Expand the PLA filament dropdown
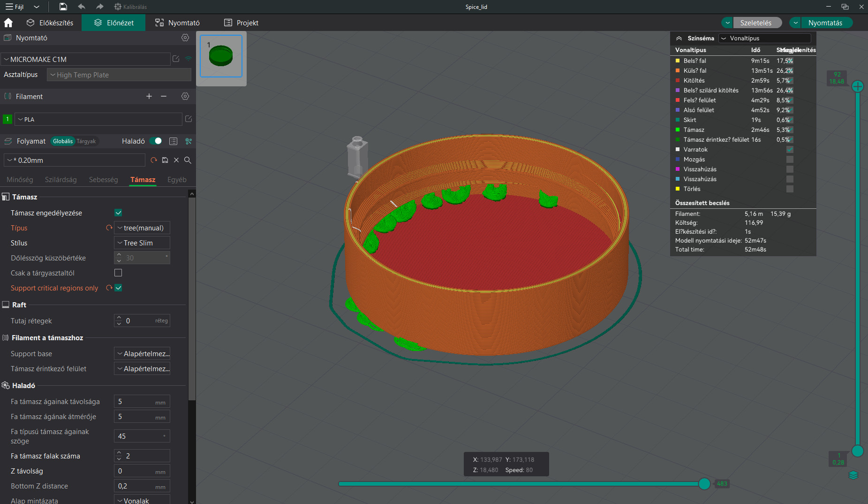 tap(98, 119)
